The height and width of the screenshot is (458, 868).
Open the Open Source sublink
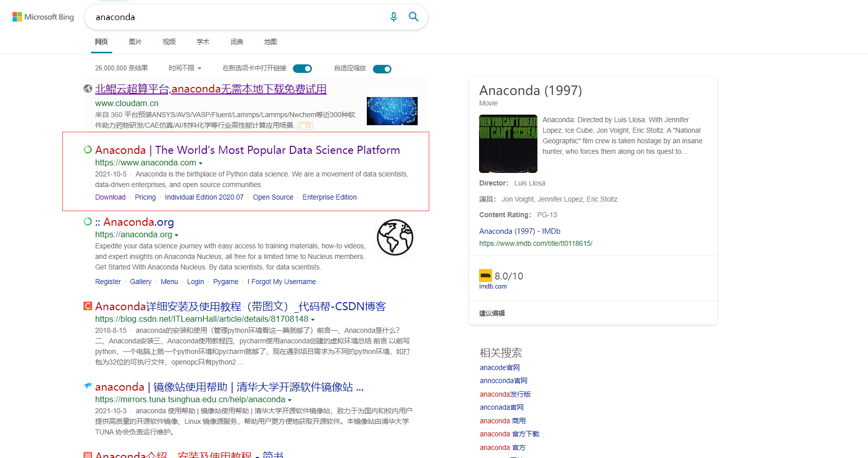(273, 197)
